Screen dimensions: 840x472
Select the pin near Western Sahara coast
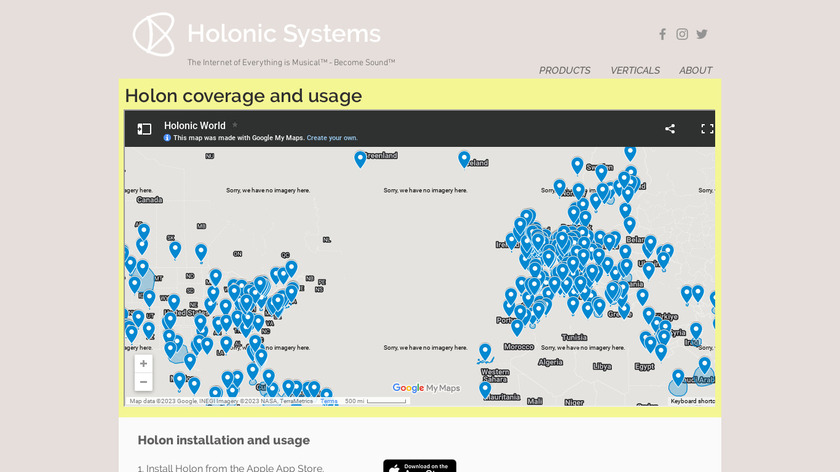(485, 351)
